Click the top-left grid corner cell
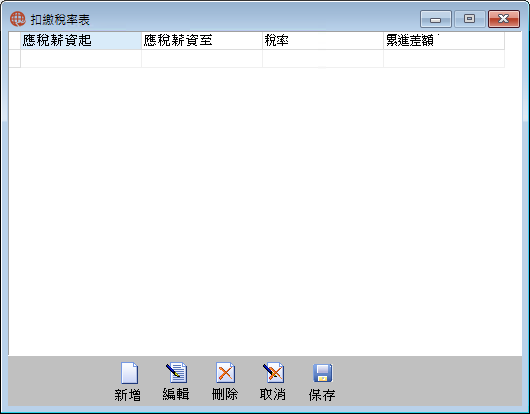This screenshot has height=414, width=530. [x=15, y=41]
